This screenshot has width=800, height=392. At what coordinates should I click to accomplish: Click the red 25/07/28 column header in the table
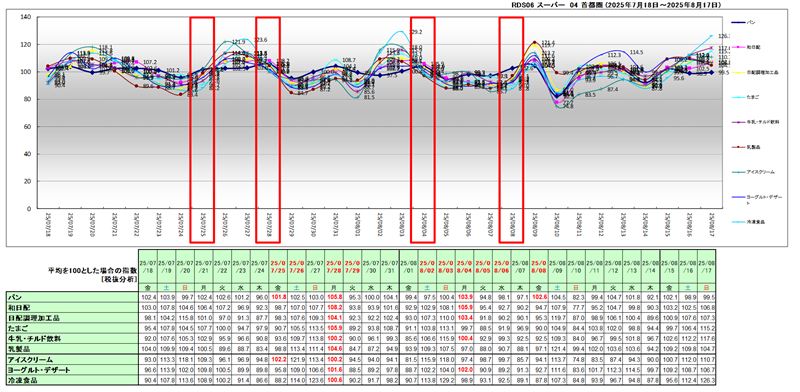(x=334, y=265)
